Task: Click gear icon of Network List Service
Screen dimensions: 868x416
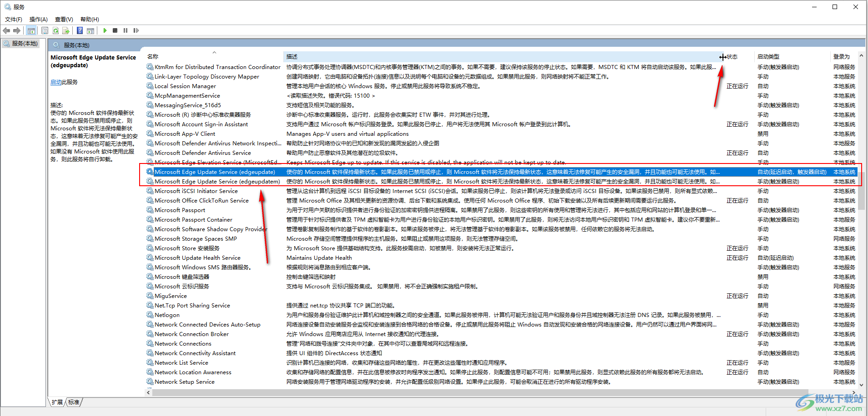Action: coord(150,362)
